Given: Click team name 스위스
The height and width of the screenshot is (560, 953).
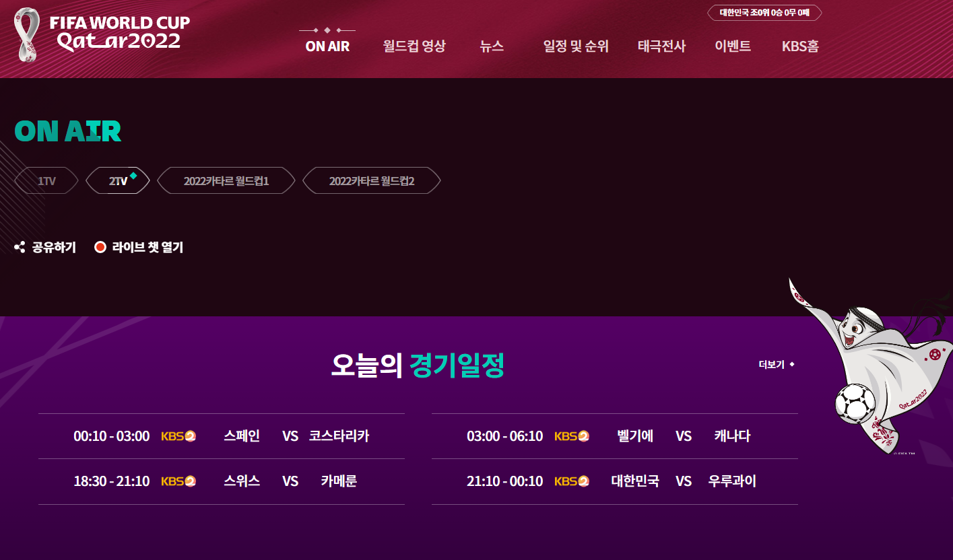Looking at the screenshot, I should pyautogui.click(x=242, y=481).
